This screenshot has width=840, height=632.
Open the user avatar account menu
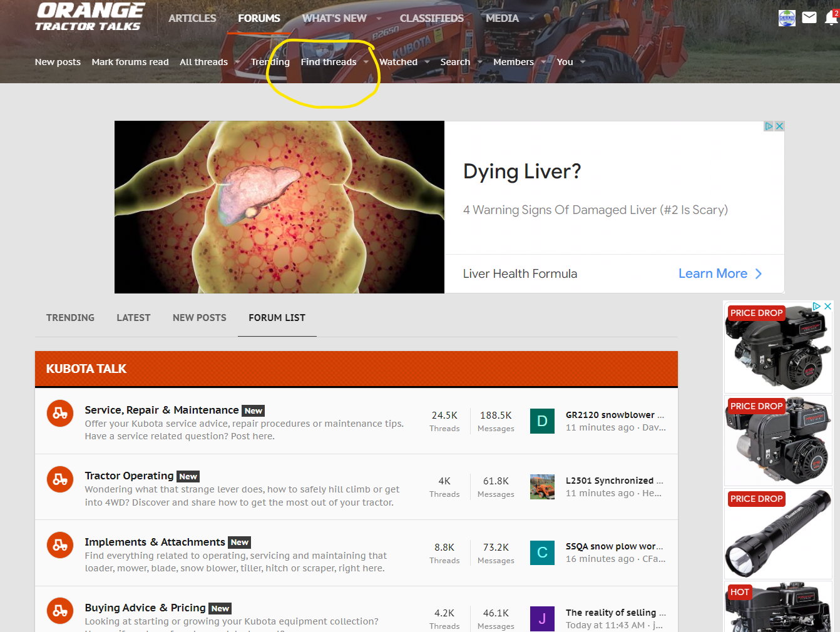click(x=787, y=18)
